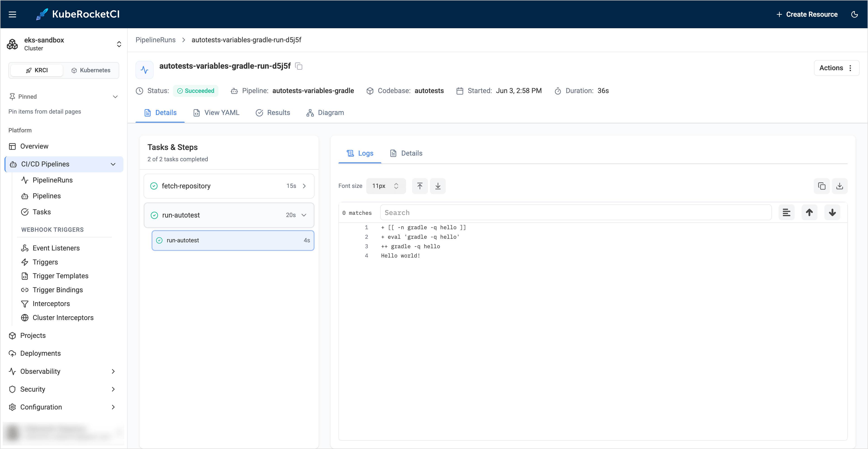Select the Logs tab
The width and height of the screenshot is (868, 449).
coord(359,153)
